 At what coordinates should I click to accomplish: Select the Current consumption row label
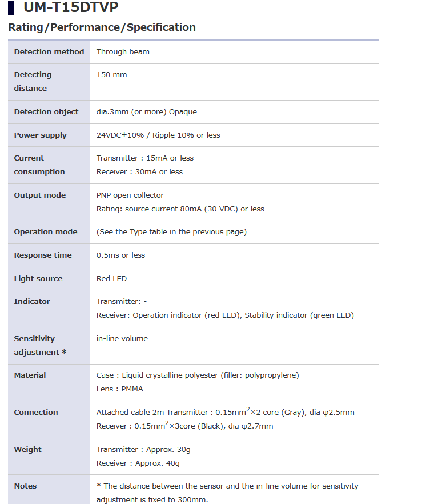(39, 165)
